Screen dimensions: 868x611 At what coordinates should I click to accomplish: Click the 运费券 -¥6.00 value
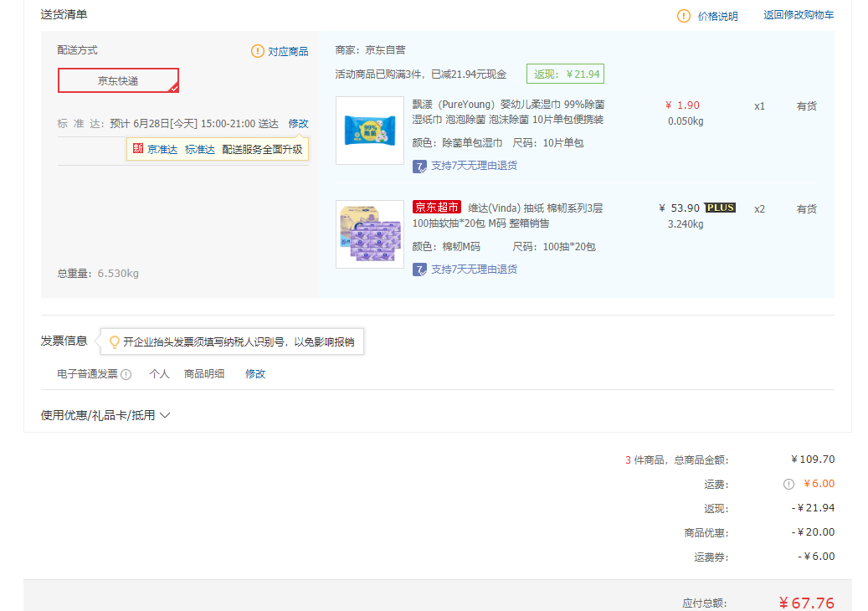(816, 557)
